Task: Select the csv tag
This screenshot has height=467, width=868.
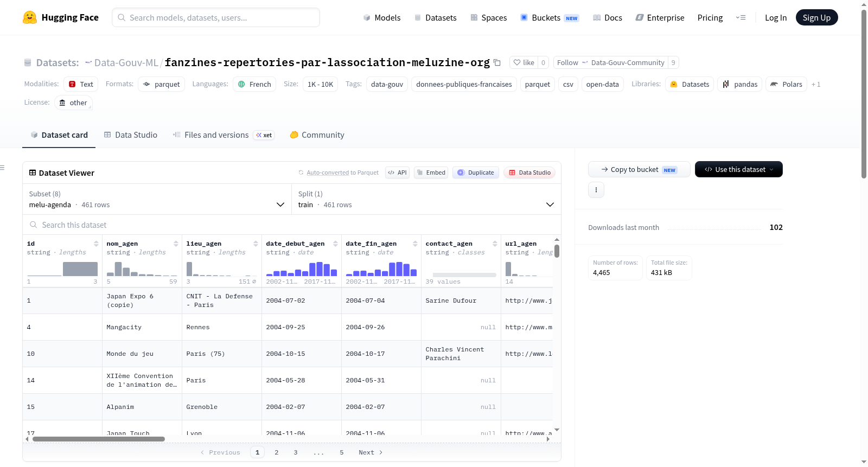Action: (x=568, y=84)
